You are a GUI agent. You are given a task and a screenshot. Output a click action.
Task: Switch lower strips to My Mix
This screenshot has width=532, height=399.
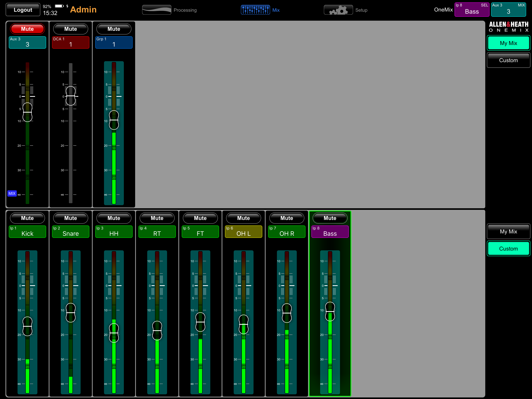(508, 231)
